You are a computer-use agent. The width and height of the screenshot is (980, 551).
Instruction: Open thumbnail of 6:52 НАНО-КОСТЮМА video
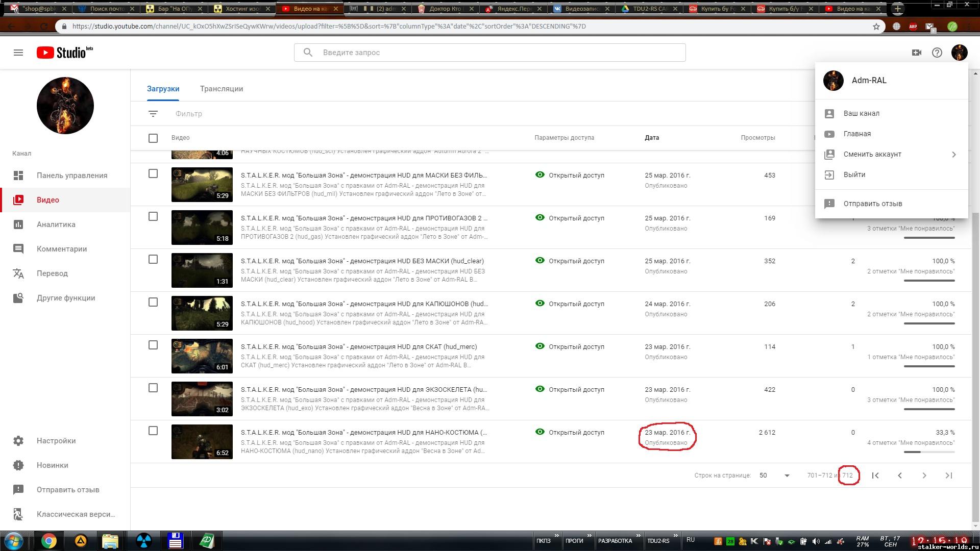coord(202,442)
